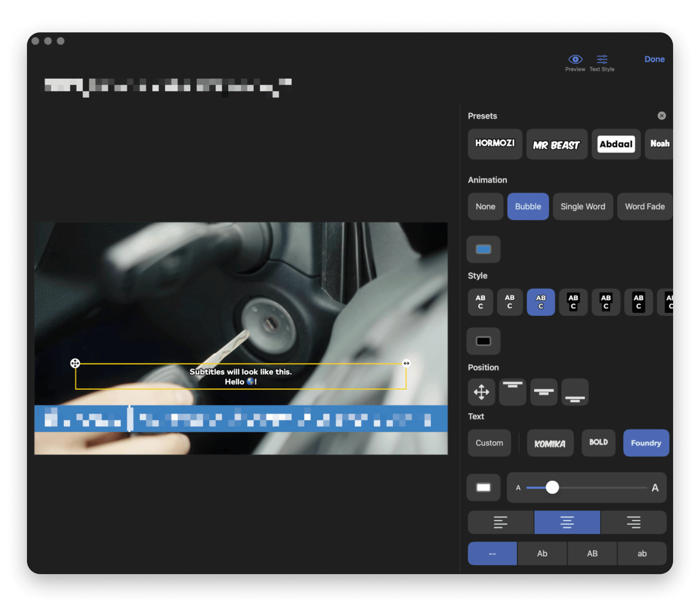
Task: Apply the HORMOZI preset
Action: coord(494,144)
